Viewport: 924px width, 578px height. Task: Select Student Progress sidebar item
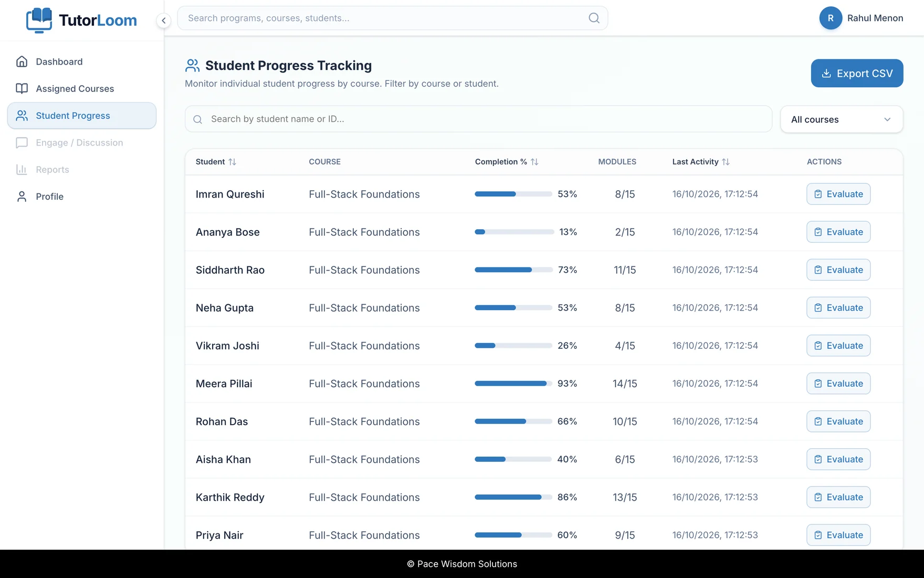[x=82, y=116]
